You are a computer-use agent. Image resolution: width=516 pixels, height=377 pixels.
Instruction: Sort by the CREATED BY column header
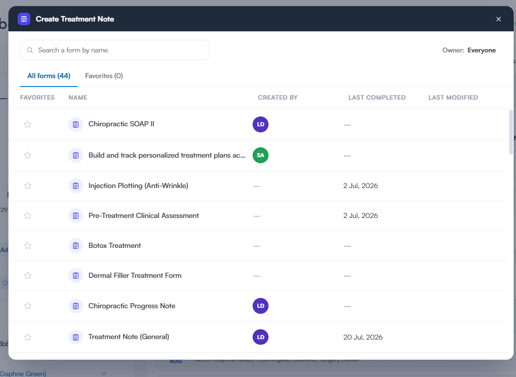pyautogui.click(x=277, y=97)
